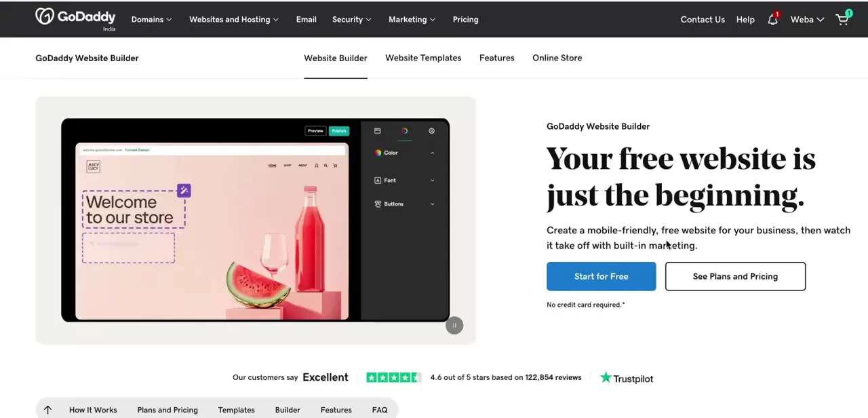Click the magic wand edit icon in preview

pyautogui.click(x=184, y=191)
